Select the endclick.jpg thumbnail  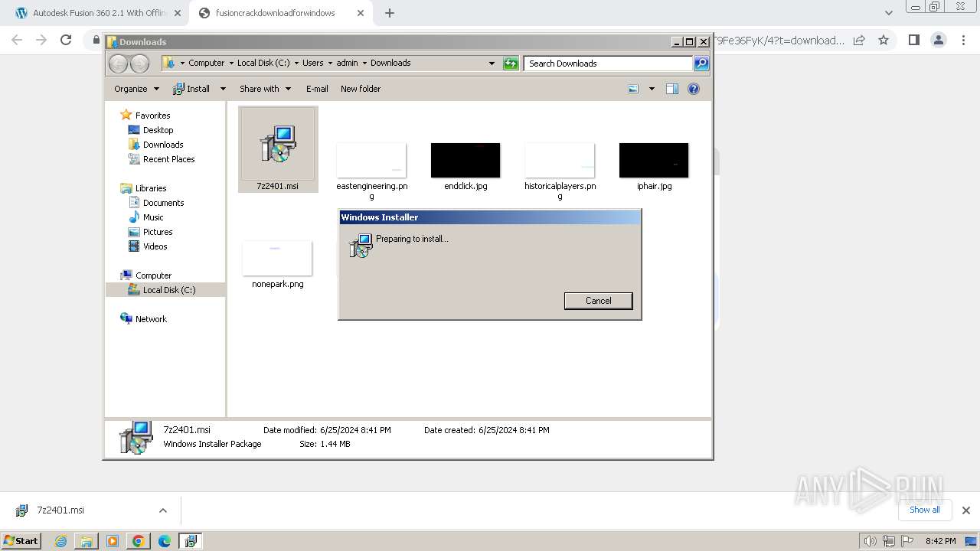coord(465,160)
